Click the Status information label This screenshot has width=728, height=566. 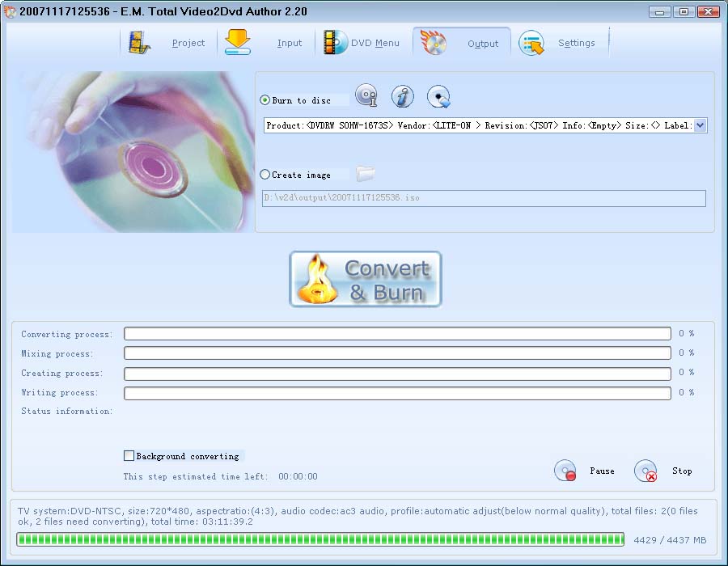(x=67, y=411)
